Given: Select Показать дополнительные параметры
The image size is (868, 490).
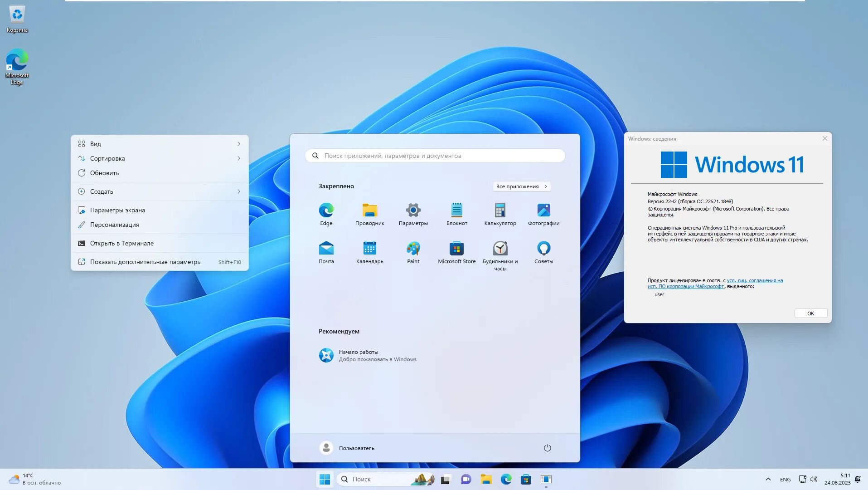Looking at the screenshot, I should click(x=160, y=262).
